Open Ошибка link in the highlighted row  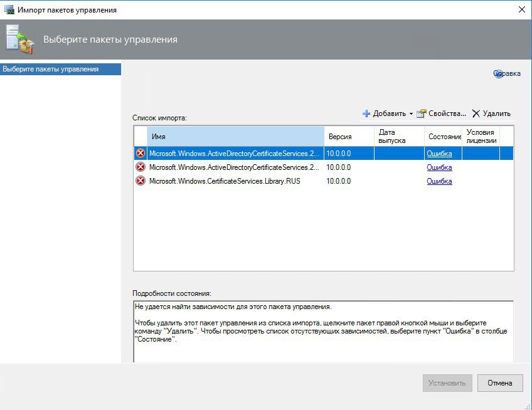[x=439, y=154]
